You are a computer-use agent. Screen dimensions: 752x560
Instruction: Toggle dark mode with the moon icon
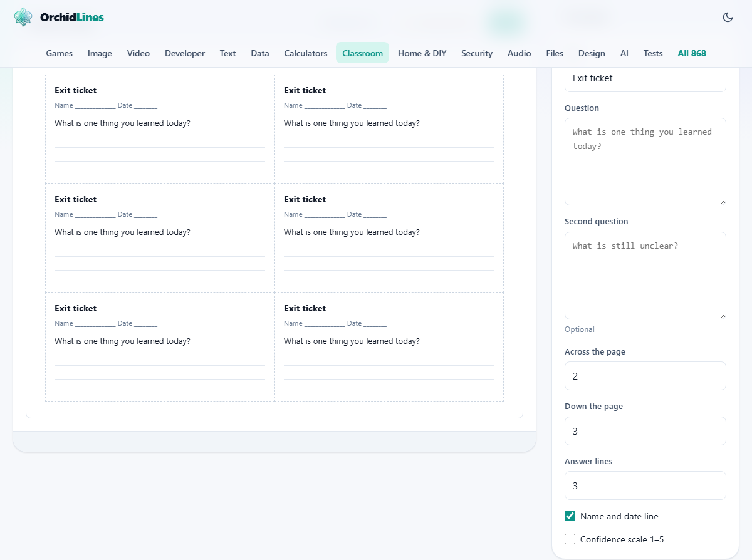tap(728, 18)
